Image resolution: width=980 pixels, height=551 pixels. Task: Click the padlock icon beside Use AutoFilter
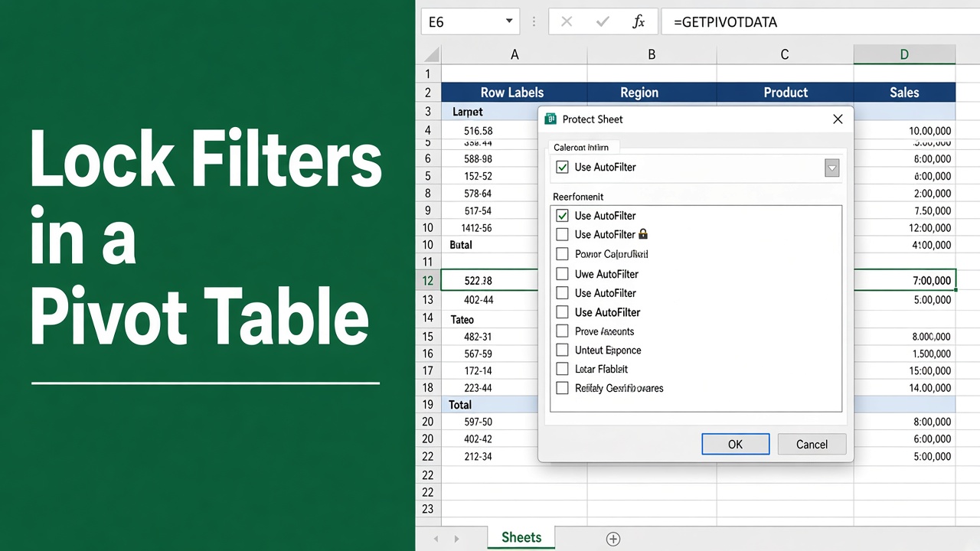[643, 234]
